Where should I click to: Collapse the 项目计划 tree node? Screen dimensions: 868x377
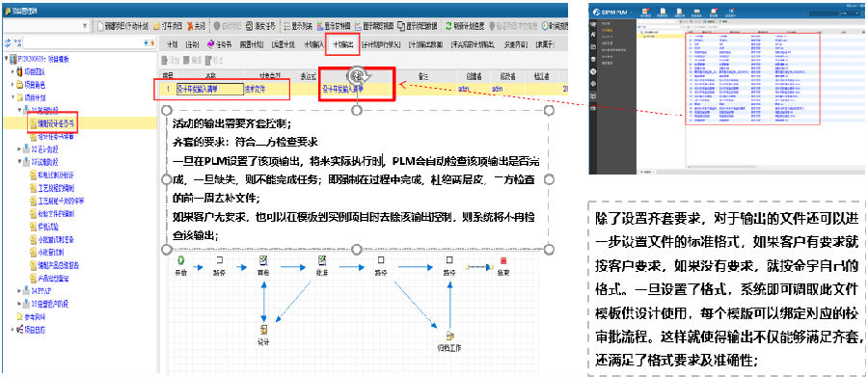click(13, 98)
